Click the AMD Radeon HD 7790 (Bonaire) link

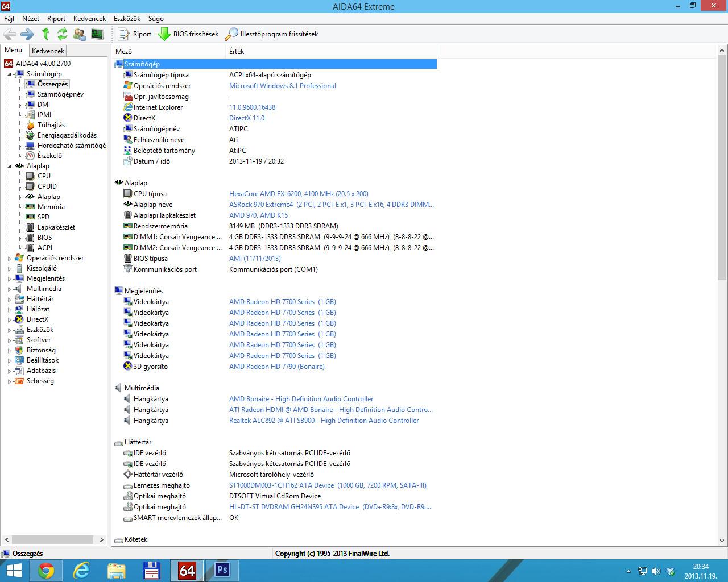pos(277,367)
